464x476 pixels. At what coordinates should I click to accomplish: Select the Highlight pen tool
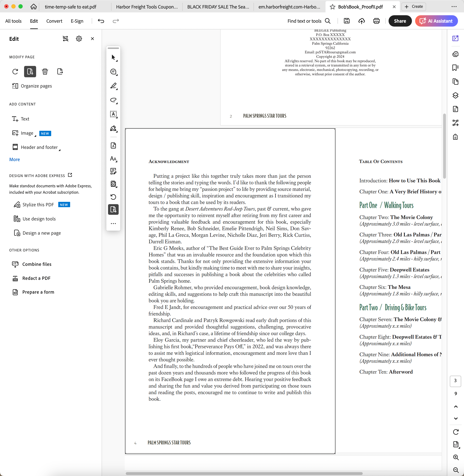click(x=113, y=86)
